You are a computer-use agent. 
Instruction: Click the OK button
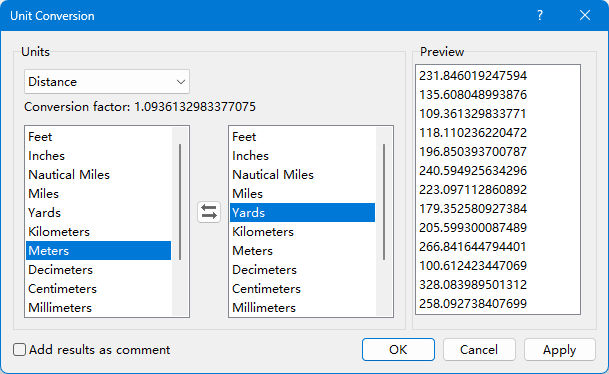398,350
